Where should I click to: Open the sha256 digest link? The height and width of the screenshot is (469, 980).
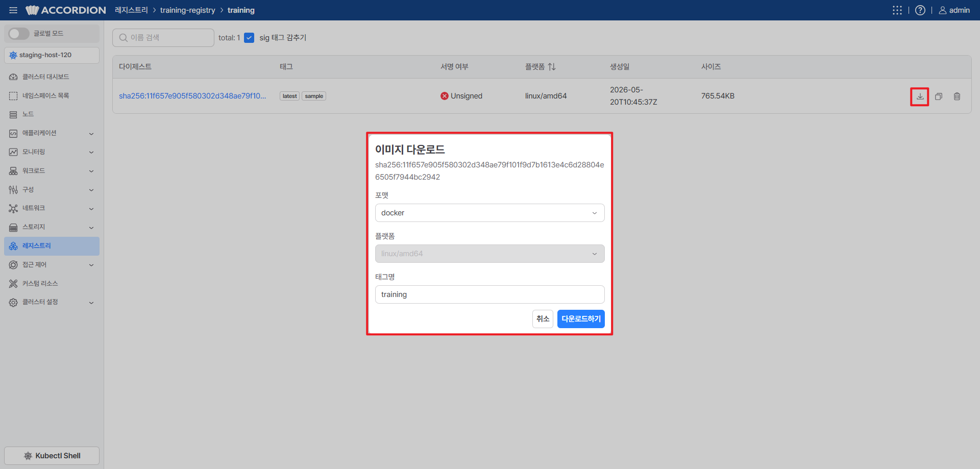[x=192, y=96]
